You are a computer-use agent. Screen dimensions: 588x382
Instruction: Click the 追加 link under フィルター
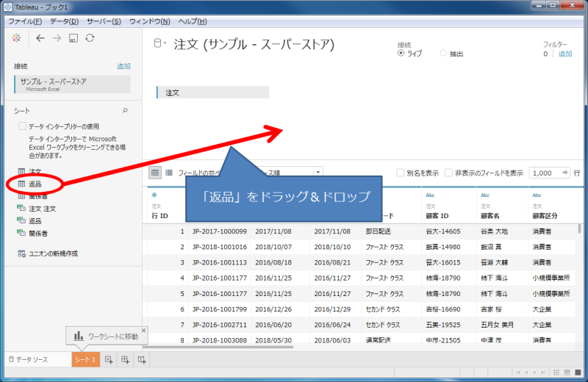[565, 54]
